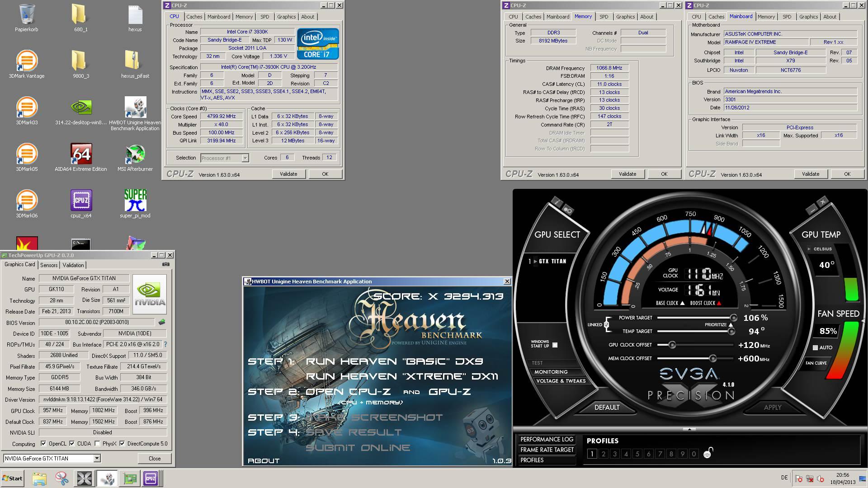Viewport: 868px width, 488px height.
Task: Click the bus interface question mark in GPU-Z
Action: click(x=165, y=344)
